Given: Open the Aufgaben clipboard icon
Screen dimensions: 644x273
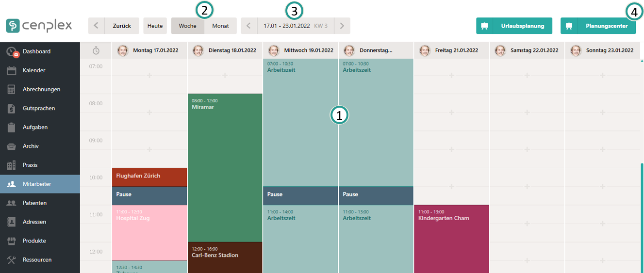Looking at the screenshot, I should pyautogui.click(x=12, y=127).
